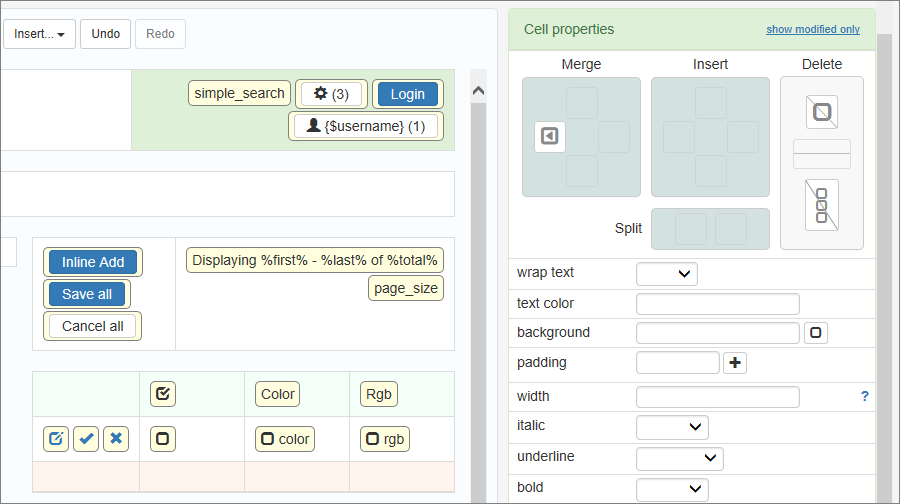This screenshot has width=900, height=504.
Task: Expand the underline dropdown
Action: click(x=679, y=458)
